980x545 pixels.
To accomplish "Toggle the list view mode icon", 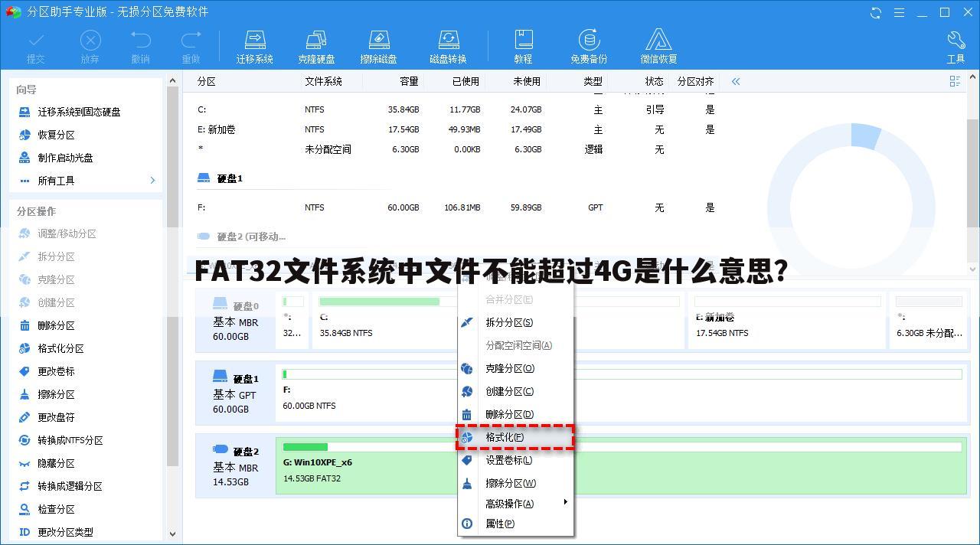I will 955,81.
